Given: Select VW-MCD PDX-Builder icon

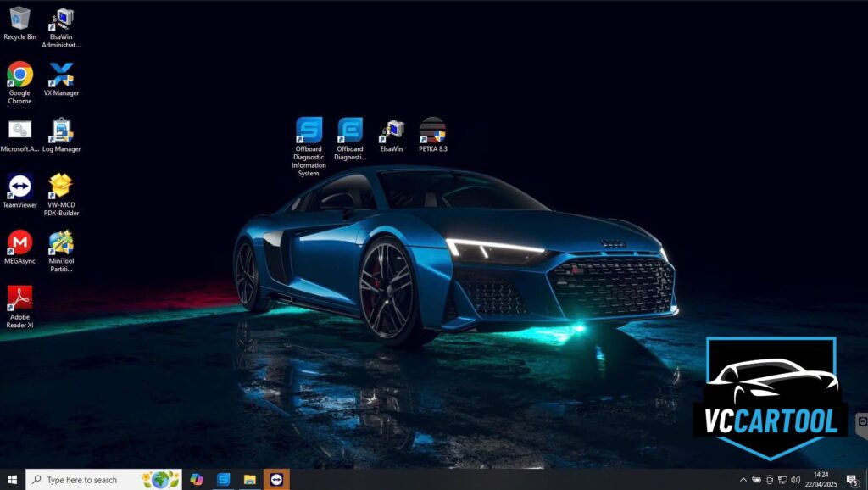Looking at the screenshot, I should coord(61,187).
